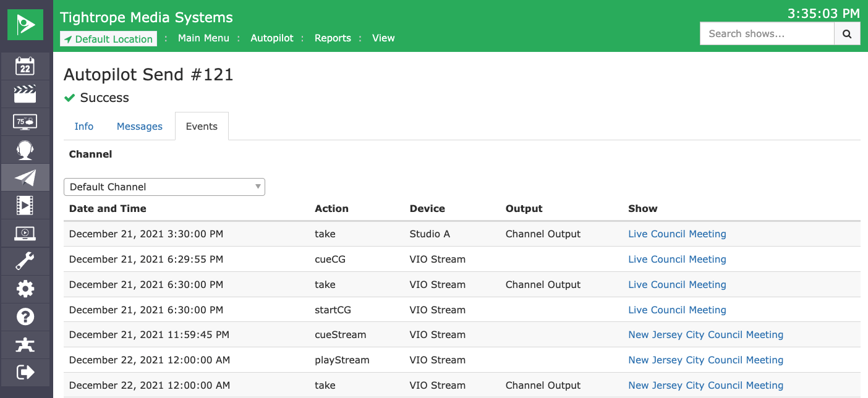868x398 pixels.
Task: Open the Reports menu
Action: [333, 38]
